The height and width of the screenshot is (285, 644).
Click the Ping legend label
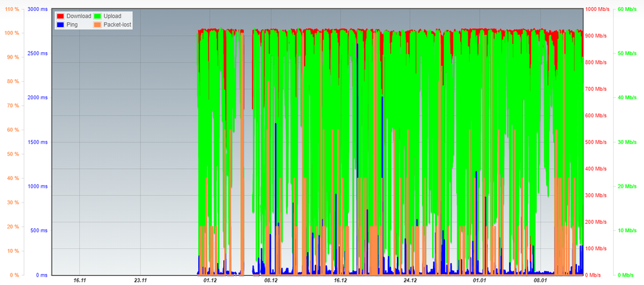point(72,25)
